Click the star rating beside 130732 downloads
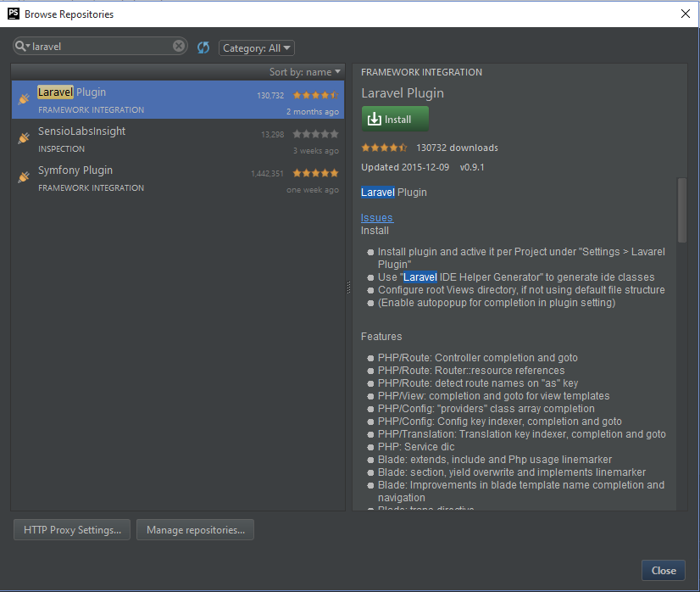 [384, 148]
